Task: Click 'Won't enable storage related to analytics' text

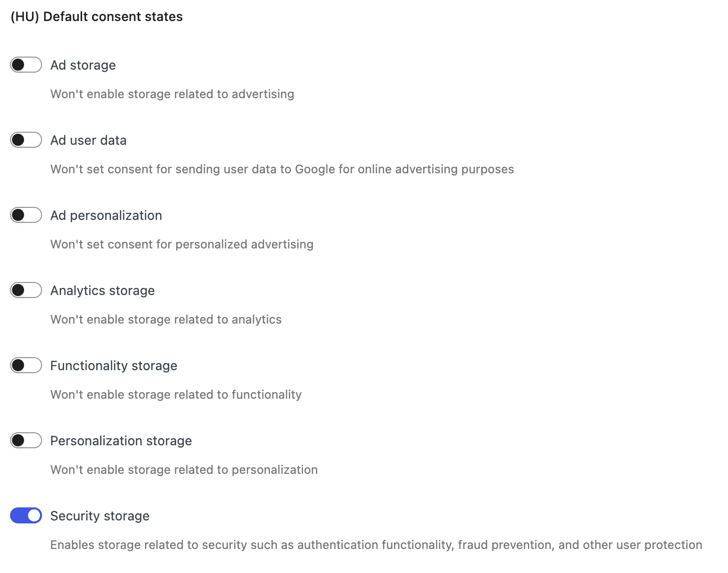Action: 166,320
